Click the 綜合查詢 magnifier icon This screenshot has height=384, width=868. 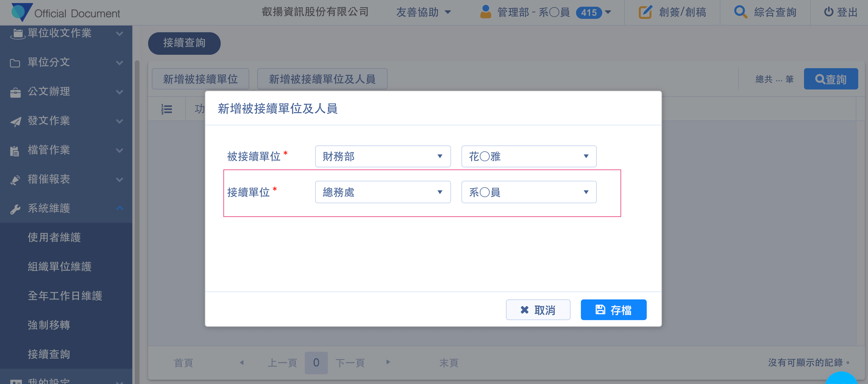point(740,12)
